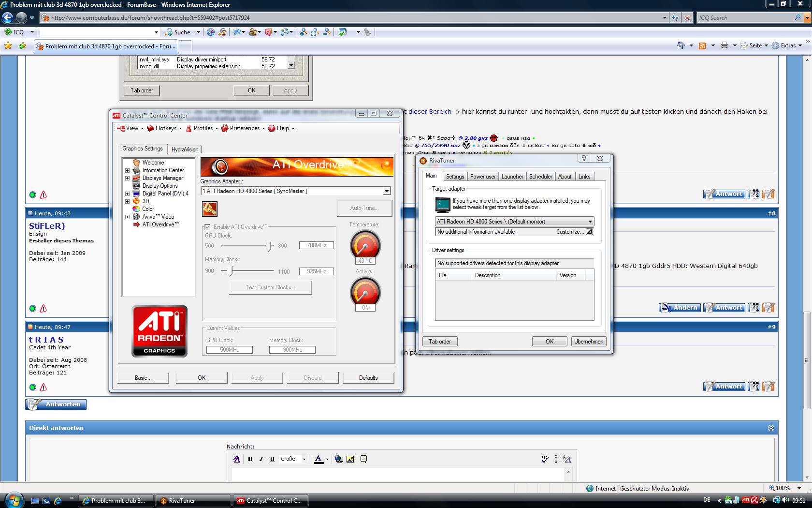The height and width of the screenshot is (508, 812).
Task: Open the Extras menu in IE toolbar
Action: (787, 45)
